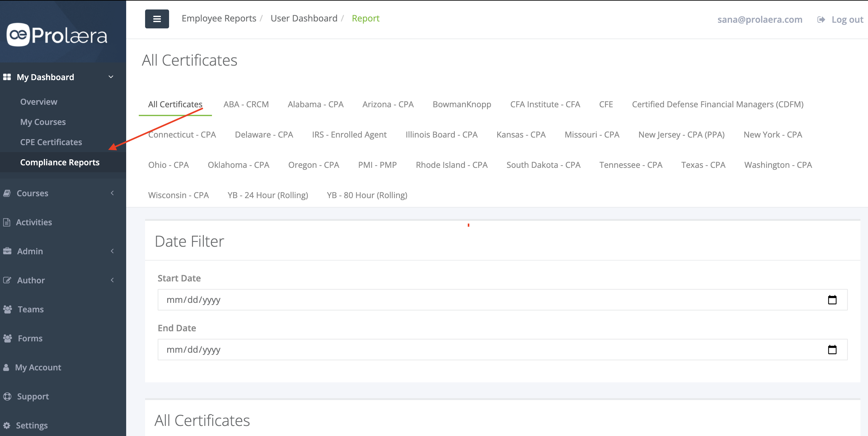The height and width of the screenshot is (436, 868).
Task: Switch to the Oklahoma - CPA tab
Action: 238,165
